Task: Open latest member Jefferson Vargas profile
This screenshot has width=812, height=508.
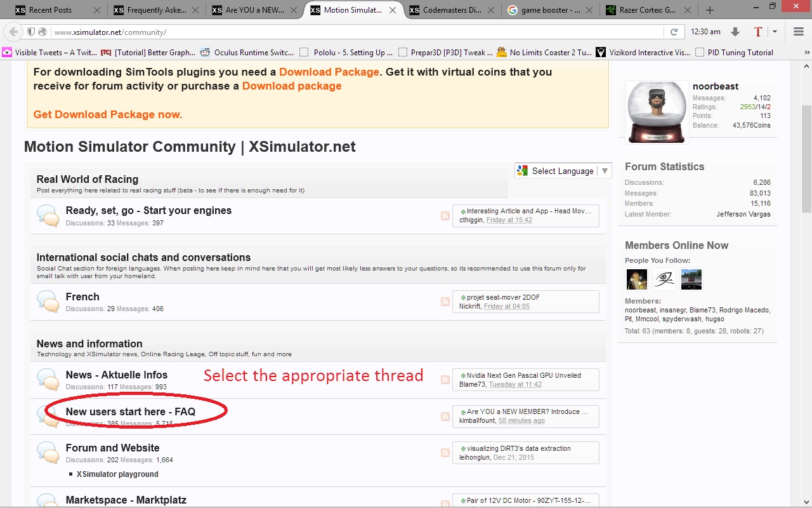Action: [743, 214]
